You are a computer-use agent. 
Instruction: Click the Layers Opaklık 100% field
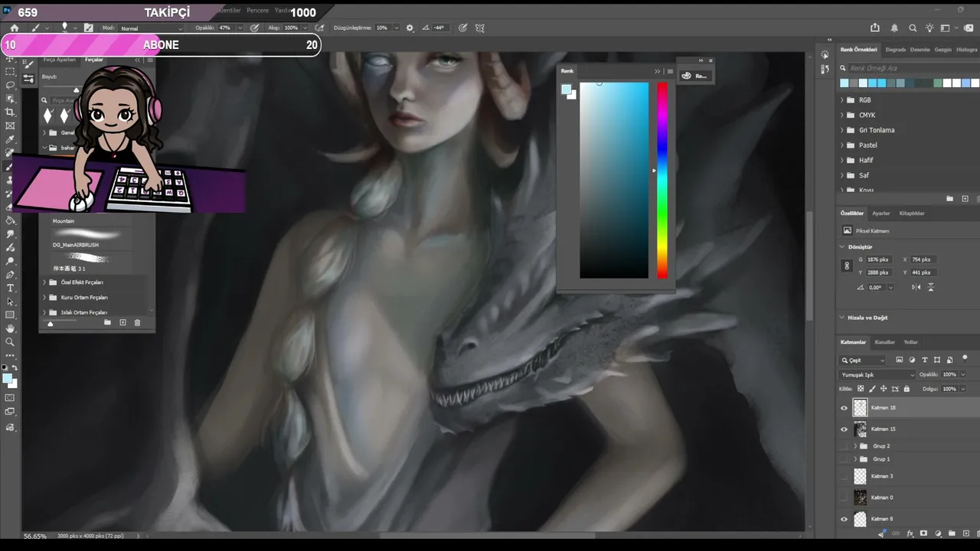pyautogui.click(x=950, y=375)
